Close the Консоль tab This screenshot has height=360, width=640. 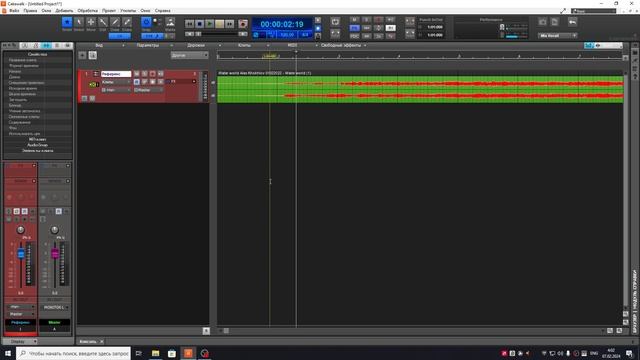pos(102,341)
